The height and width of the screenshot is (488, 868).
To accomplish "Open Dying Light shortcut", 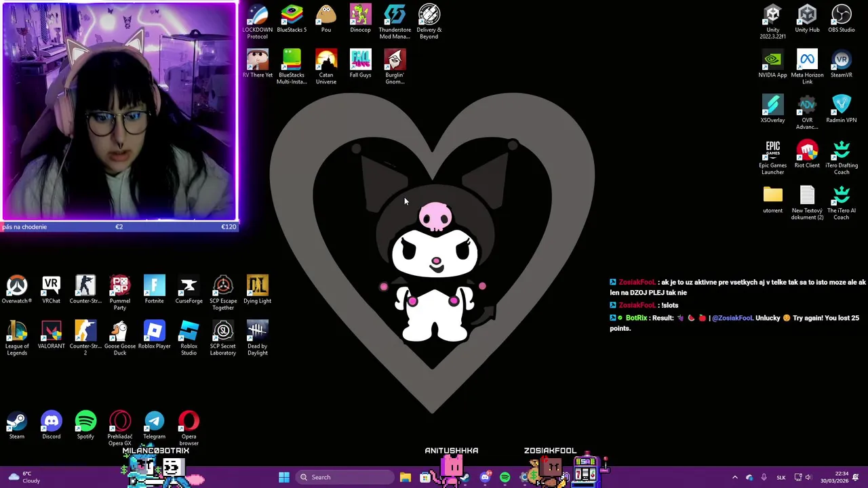I will (x=257, y=289).
